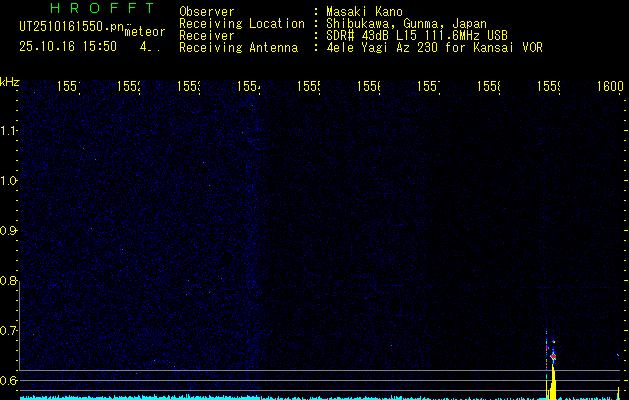Click the date stamp 25.10.16 15:50
Viewport: 629px width, 400px height.
[x=68, y=46]
